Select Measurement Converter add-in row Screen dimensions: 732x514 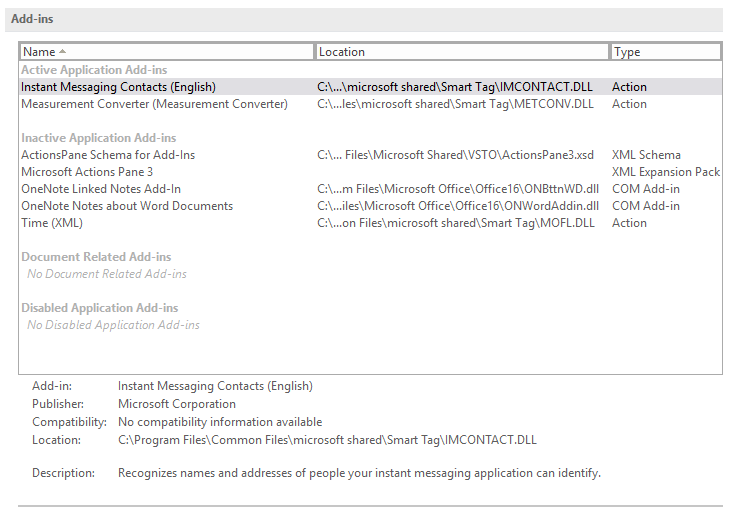[x=371, y=104]
